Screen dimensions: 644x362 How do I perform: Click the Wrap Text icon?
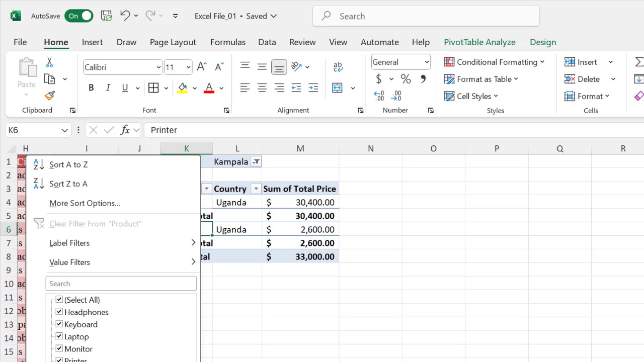point(338,66)
